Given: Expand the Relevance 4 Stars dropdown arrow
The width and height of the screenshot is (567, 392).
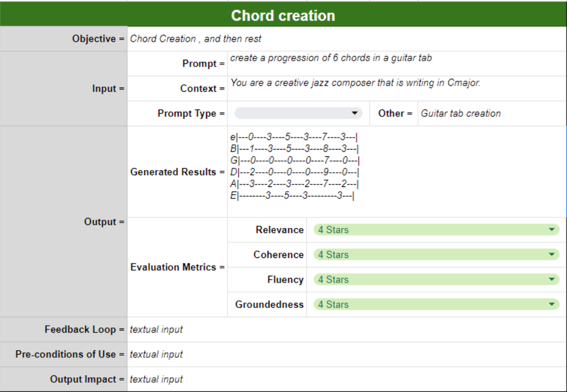Looking at the screenshot, I should (552, 229).
